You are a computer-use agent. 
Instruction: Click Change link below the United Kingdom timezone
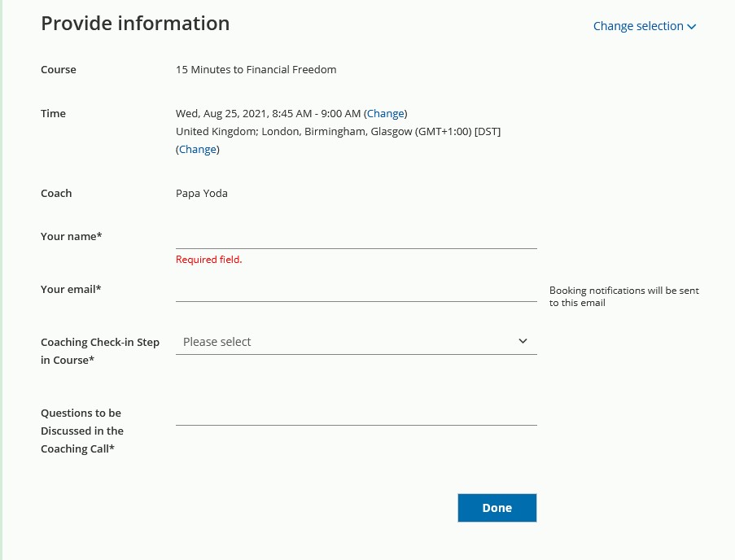tap(198, 149)
